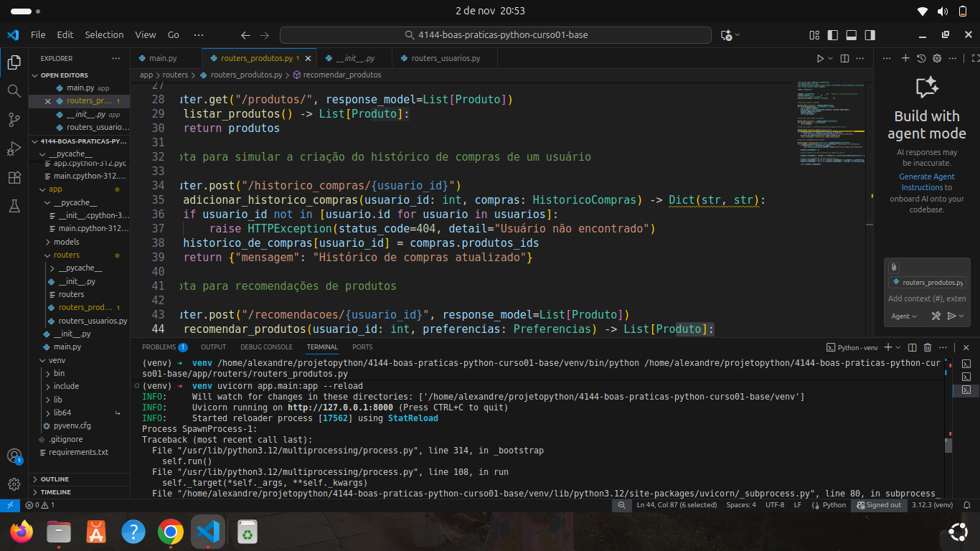Click the Signed out status button
Image resolution: width=980 pixels, height=551 pixels.
[x=879, y=505]
